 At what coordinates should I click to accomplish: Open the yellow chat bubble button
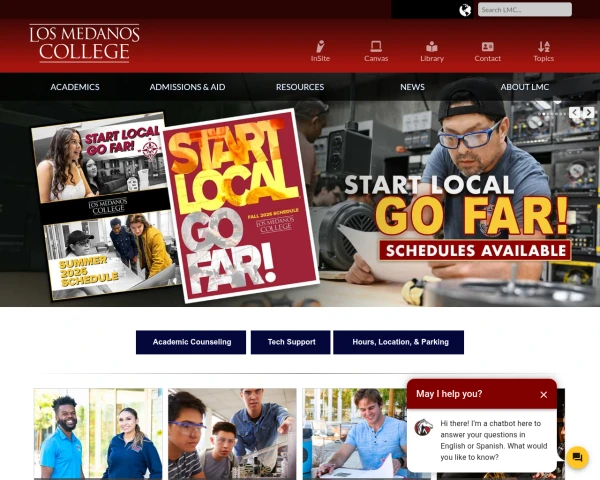click(577, 457)
